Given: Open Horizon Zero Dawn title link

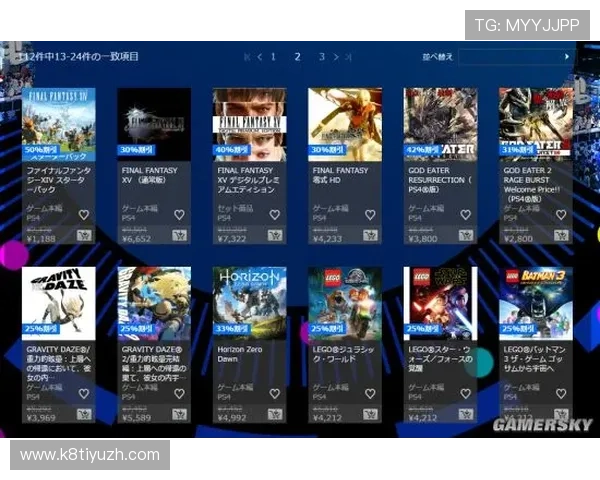Looking at the screenshot, I should point(240,354).
